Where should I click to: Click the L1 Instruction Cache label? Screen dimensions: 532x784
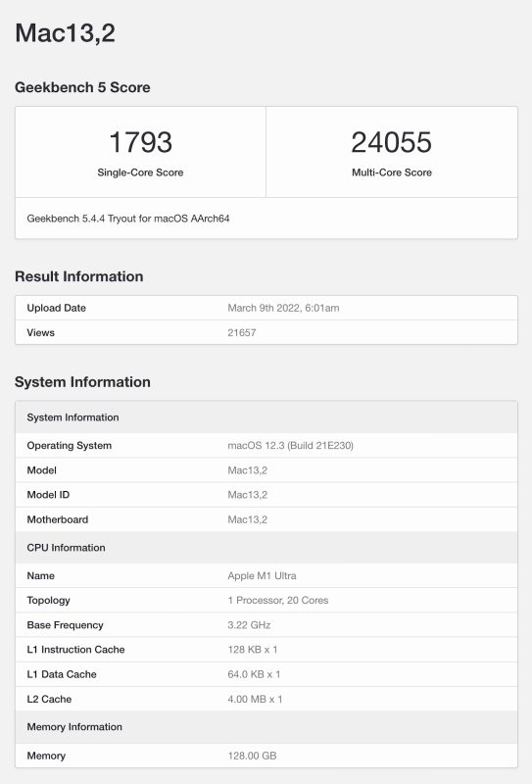point(76,650)
